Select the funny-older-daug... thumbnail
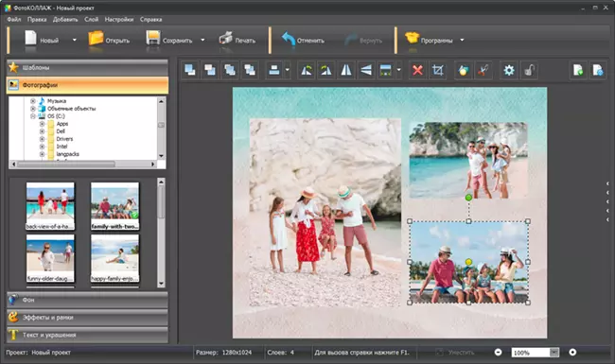 coord(50,258)
